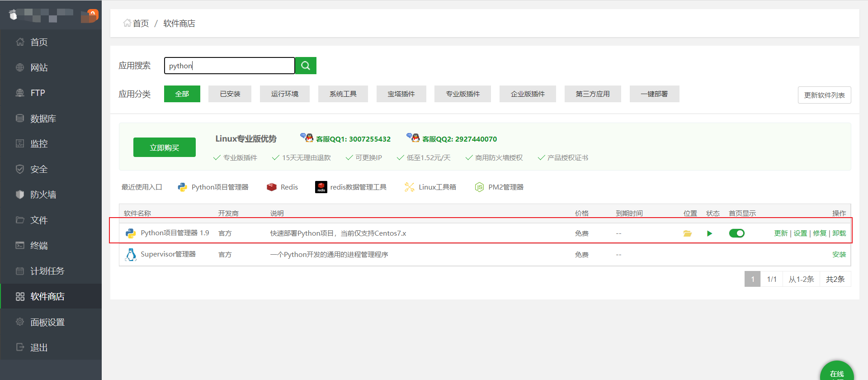868x380 pixels.
Task: Click the 立即购买 button
Action: (165, 147)
